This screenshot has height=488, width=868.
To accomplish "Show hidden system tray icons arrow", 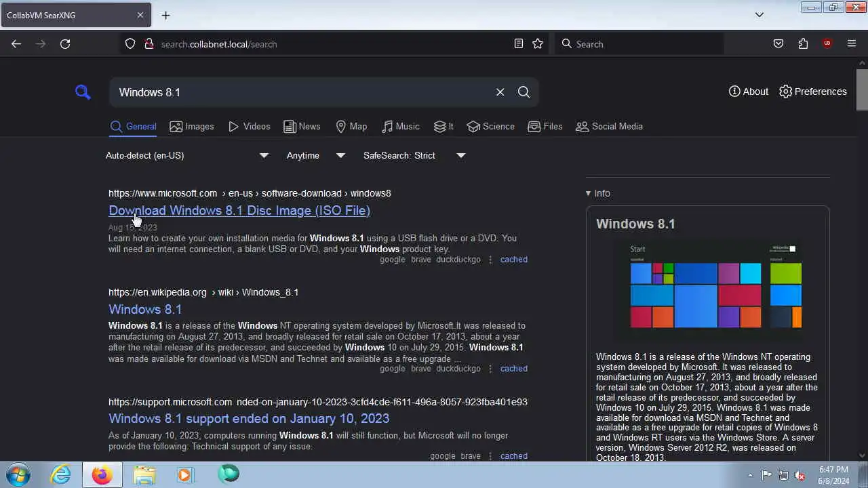I will tap(750, 475).
